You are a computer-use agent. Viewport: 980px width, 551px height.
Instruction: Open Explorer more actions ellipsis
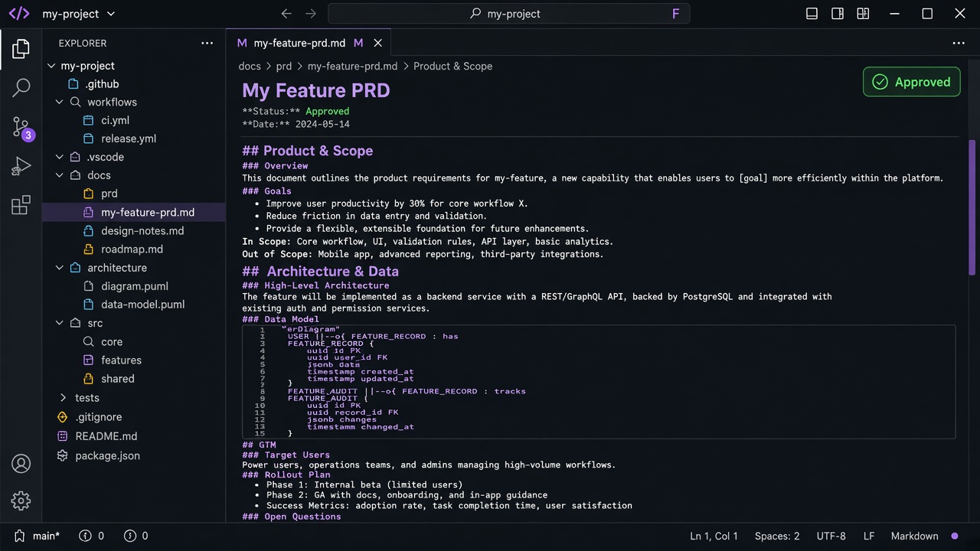tap(207, 43)
